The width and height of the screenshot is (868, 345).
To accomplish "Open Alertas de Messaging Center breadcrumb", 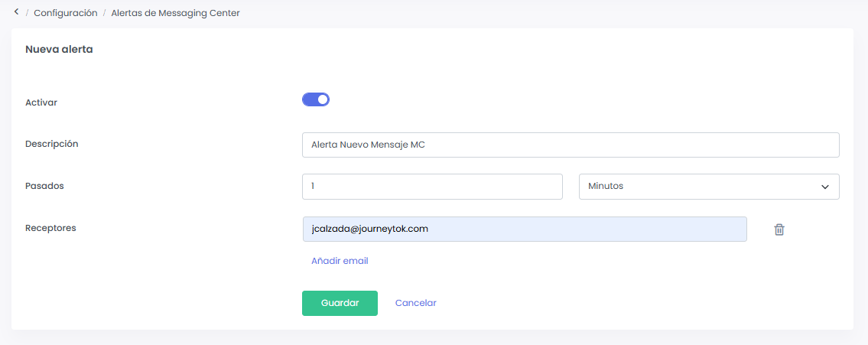I will (175, 13).
